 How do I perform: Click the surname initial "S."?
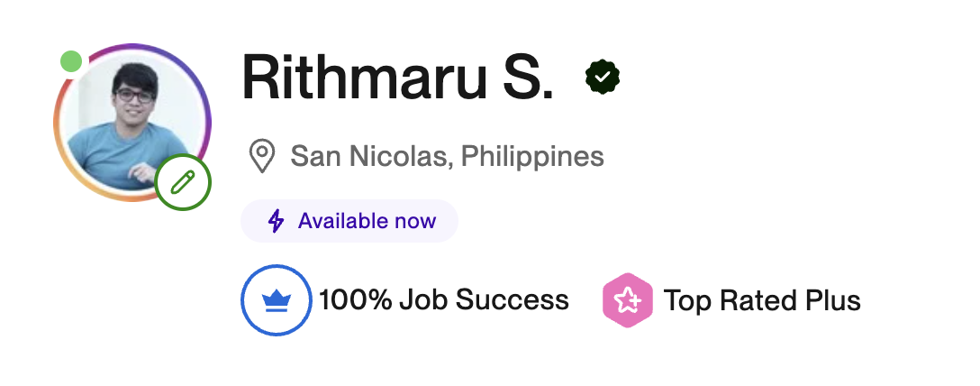(522, 78)
